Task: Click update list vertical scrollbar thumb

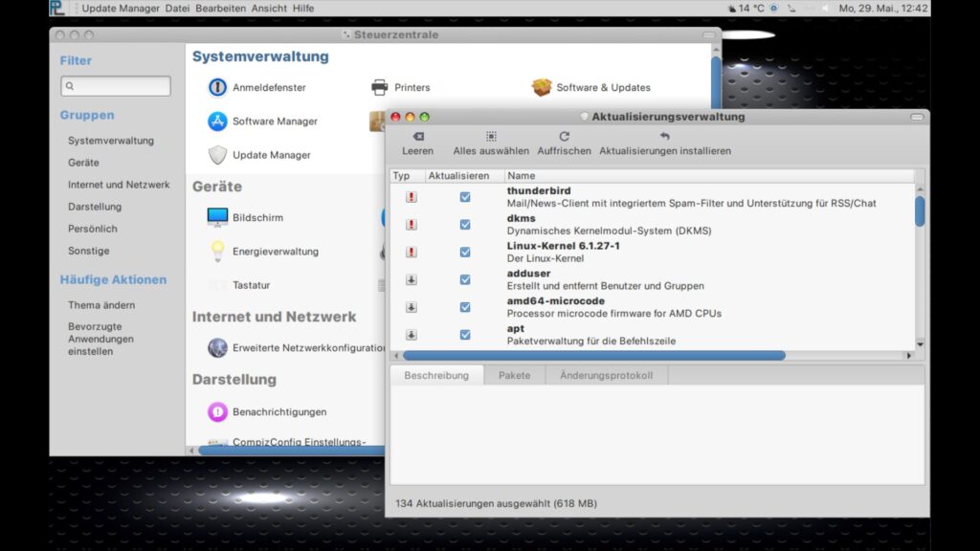Action: pyautogui.click(x=920, y=211)
